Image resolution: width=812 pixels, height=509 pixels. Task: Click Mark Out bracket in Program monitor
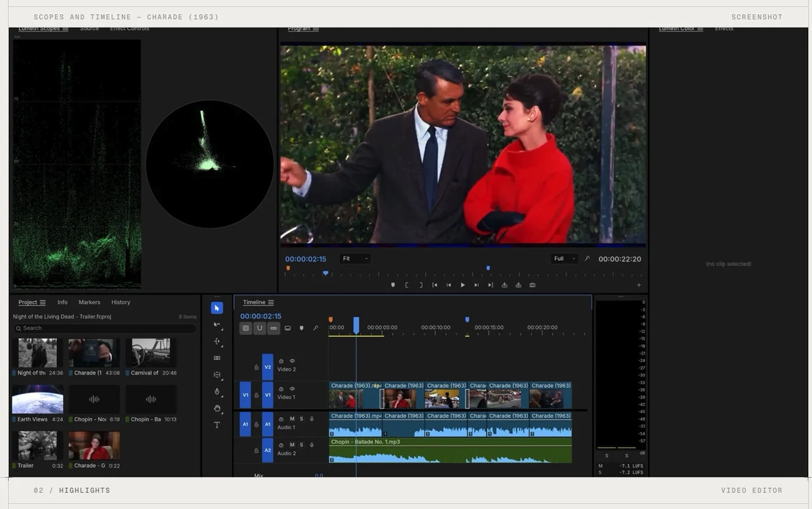click(x=421, y=285)
